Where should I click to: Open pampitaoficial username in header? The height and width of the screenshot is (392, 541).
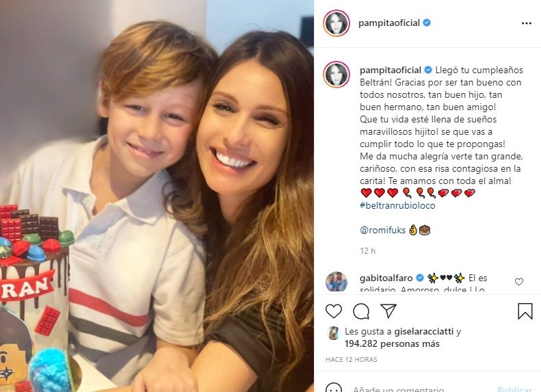(x=389, y=23)
